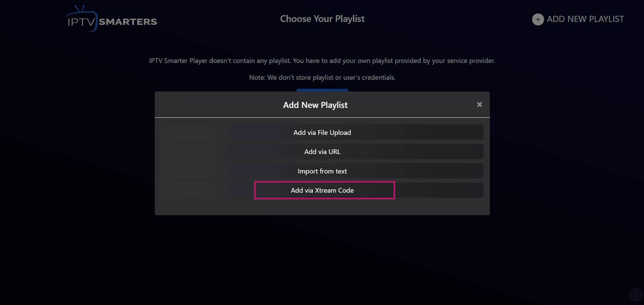Image resolution: width=644 pixels, height=305 pixels.
Task: Click the SMARTERS wordmark in the logo
Action: [x=128, y=22]
